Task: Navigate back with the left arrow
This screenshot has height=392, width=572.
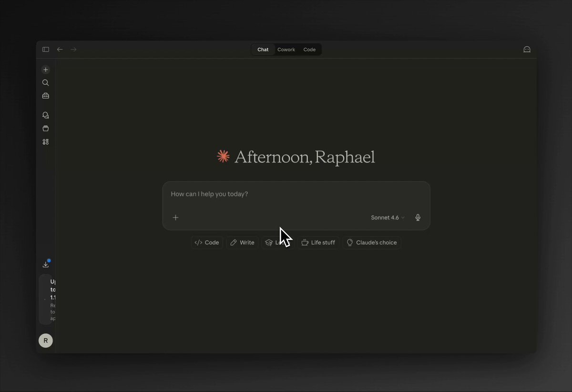Action: coord(60,49)
